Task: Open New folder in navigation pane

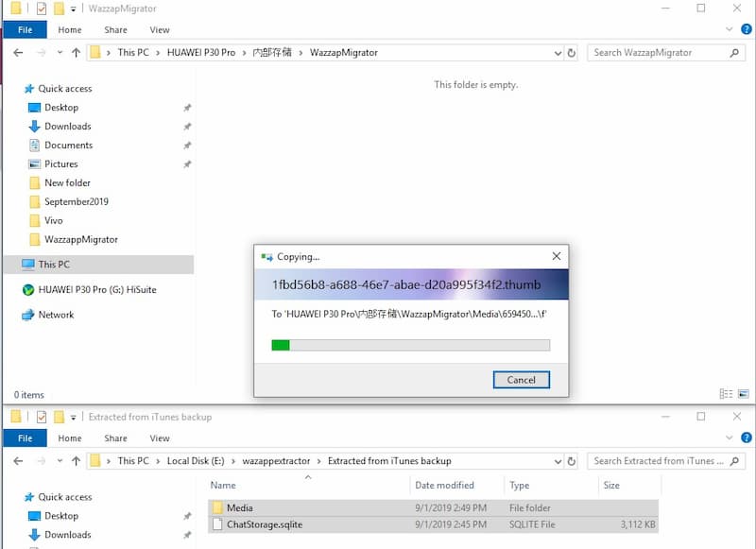Action: coord(67,182)
